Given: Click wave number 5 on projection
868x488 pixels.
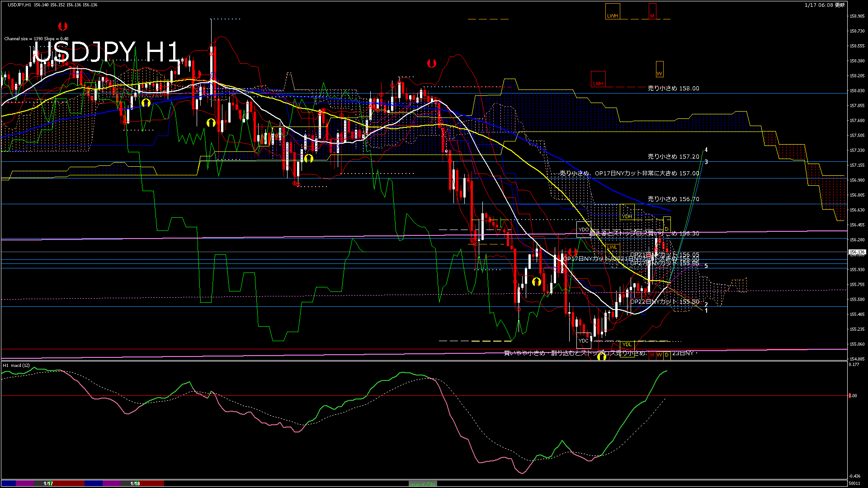Looking at the screenshot, I should click(706, 266).
